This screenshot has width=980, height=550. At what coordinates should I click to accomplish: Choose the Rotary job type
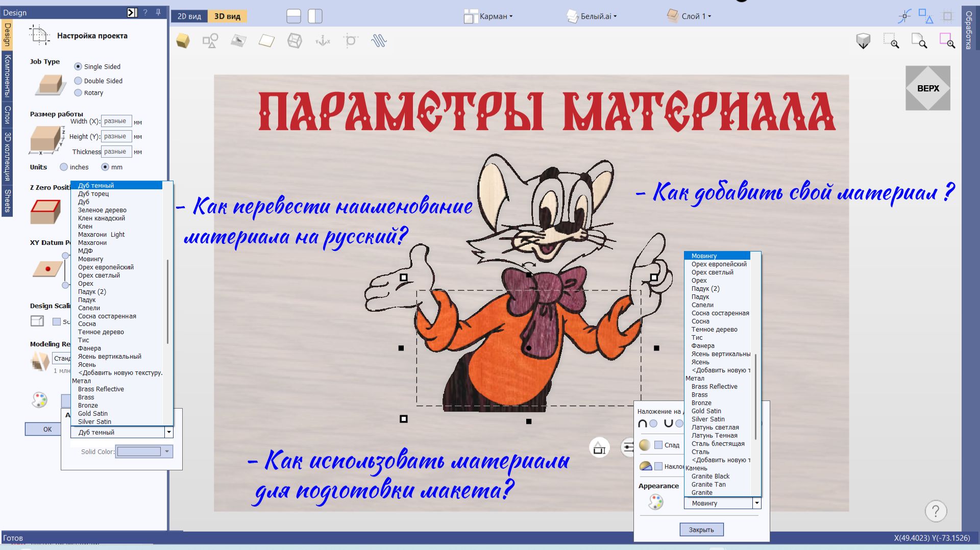(x=78, y=93)
